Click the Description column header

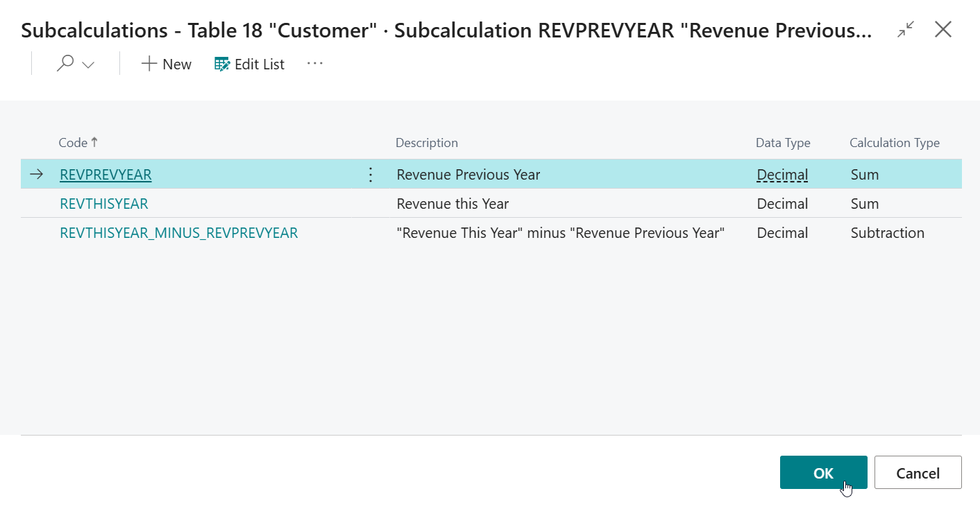426,143
